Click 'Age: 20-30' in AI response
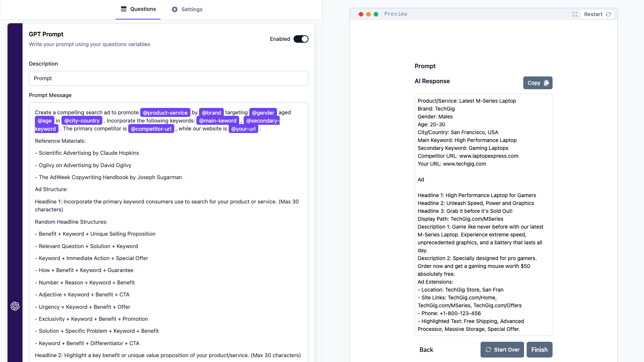644x362 pixels. click(x=431, y=124)
